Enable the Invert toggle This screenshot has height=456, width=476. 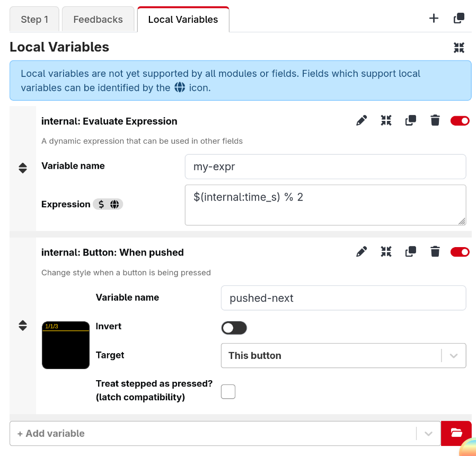[234, 328]
